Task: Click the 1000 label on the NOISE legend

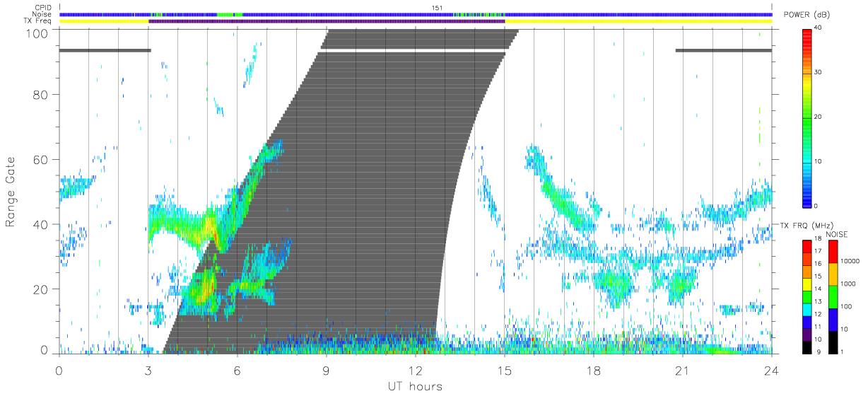Action: point(848,284)
